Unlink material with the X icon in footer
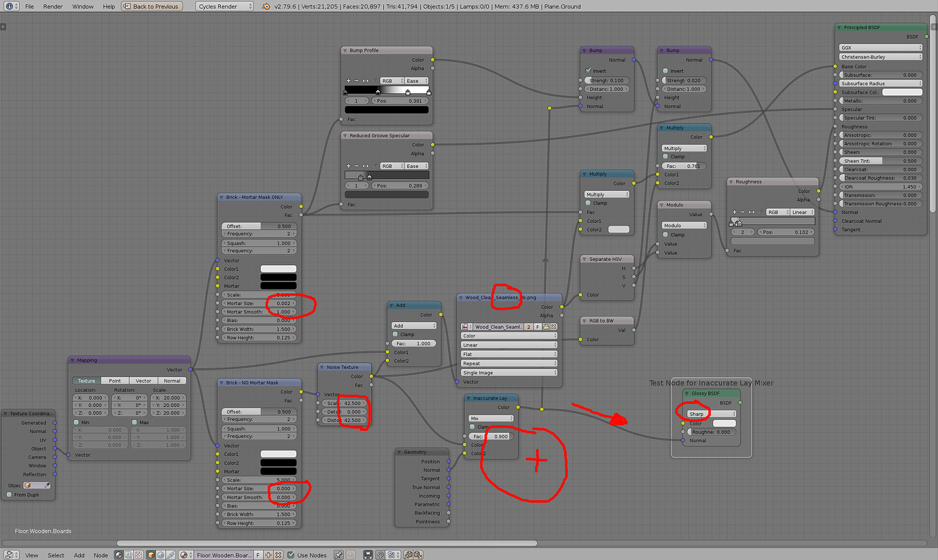Screen dimensions: 938x560 (278, 555)
